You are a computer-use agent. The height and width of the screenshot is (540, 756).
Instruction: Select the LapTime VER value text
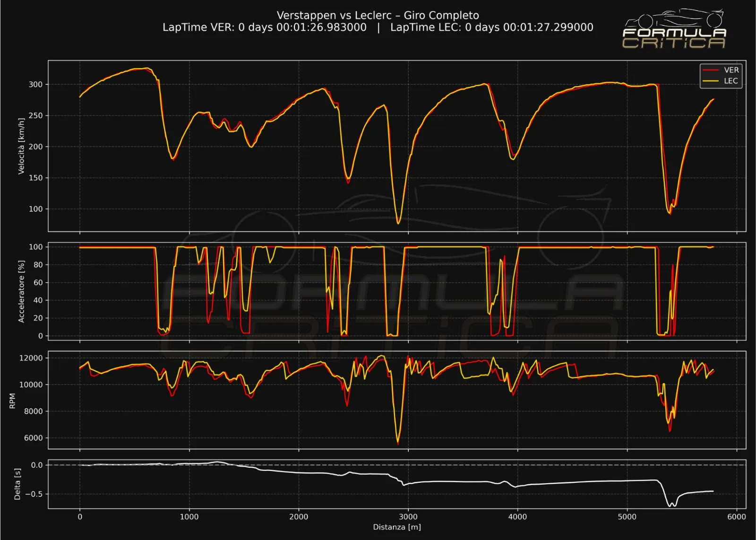click(x=265, y=27)
